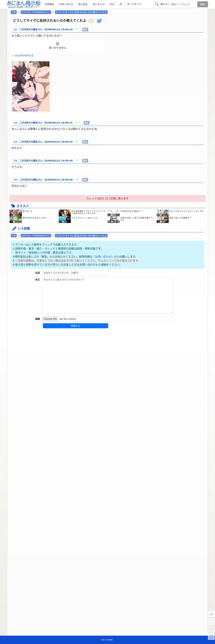Click the 現行スレ search scope link

pos(165,4)
